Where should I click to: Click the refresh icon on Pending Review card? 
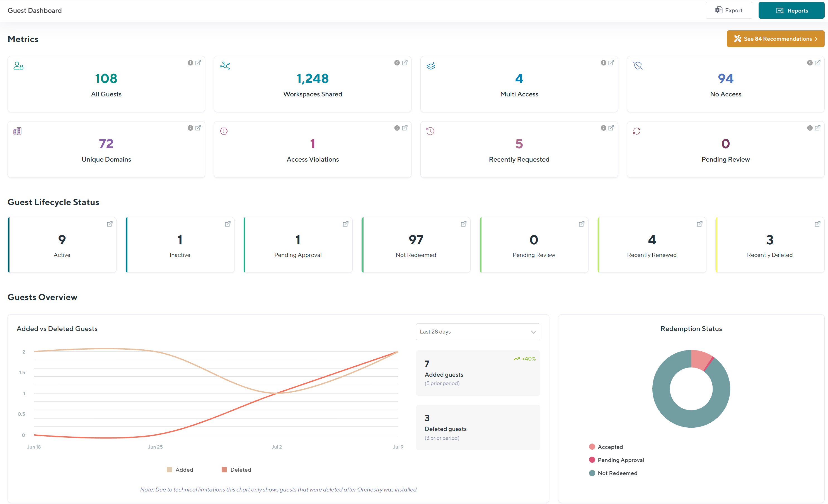tap(637, 131)
